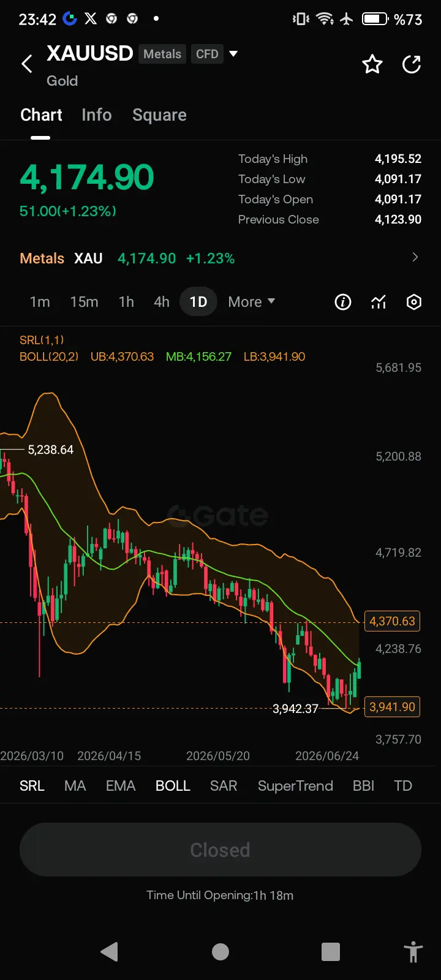Tap the MB:4,156.27 legend value

(x=198, y=356)
